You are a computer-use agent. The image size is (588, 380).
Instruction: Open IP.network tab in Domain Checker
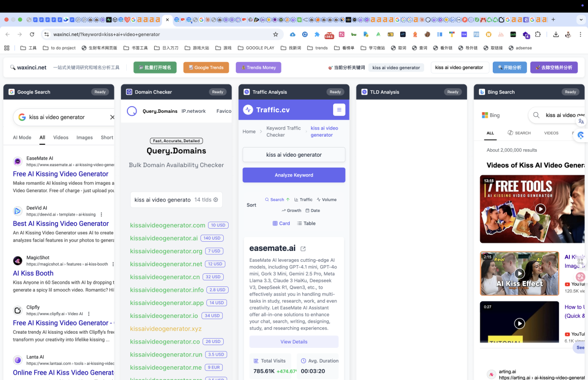tap(193, 111)
